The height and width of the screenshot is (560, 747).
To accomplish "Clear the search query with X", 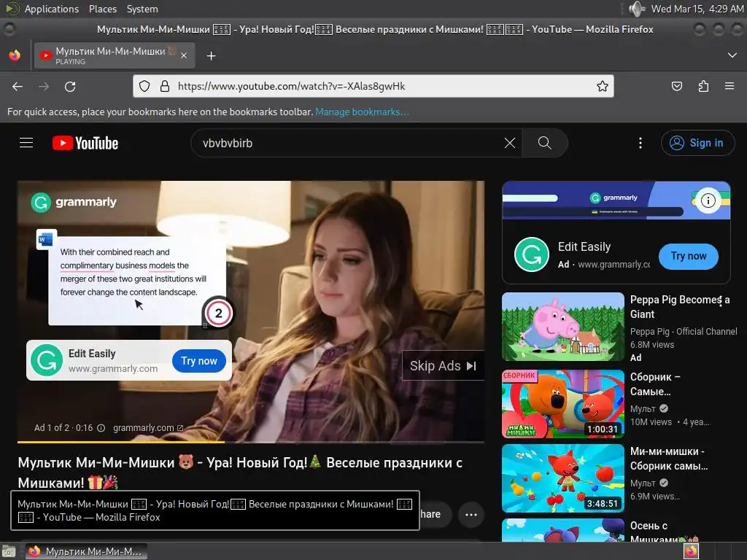I will point(510,143).
